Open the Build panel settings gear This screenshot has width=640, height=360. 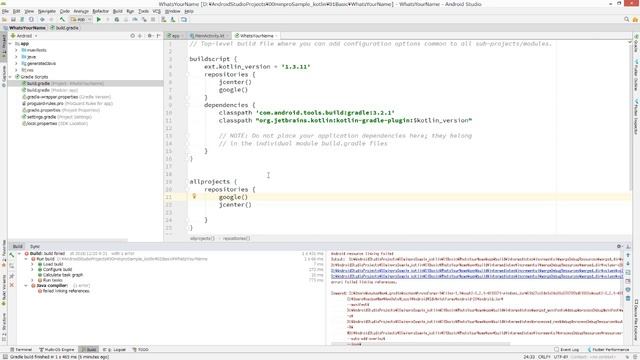point(619,246)
